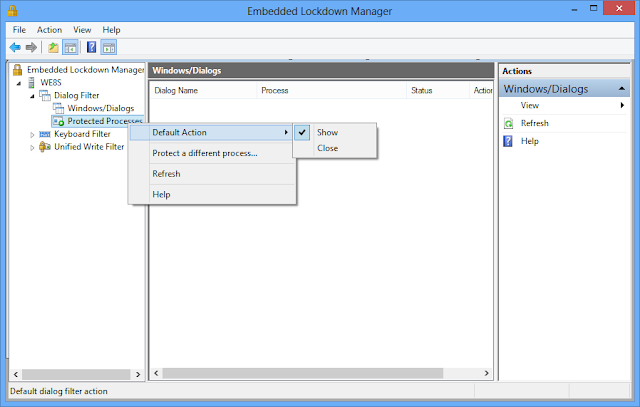Click the padlock icon in the title bar

tap(13, 10)
